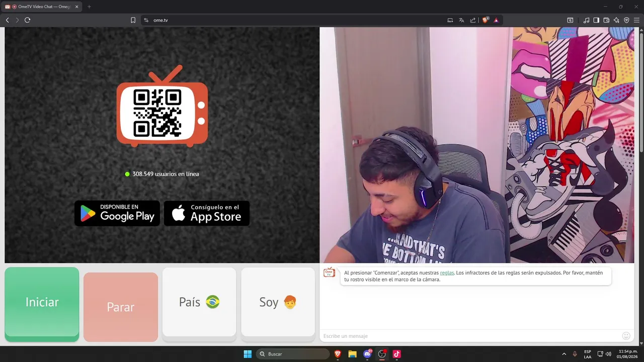Click the green Iniciar button
The width and height of the screenshot is (644, 362).
click(42, 304)
